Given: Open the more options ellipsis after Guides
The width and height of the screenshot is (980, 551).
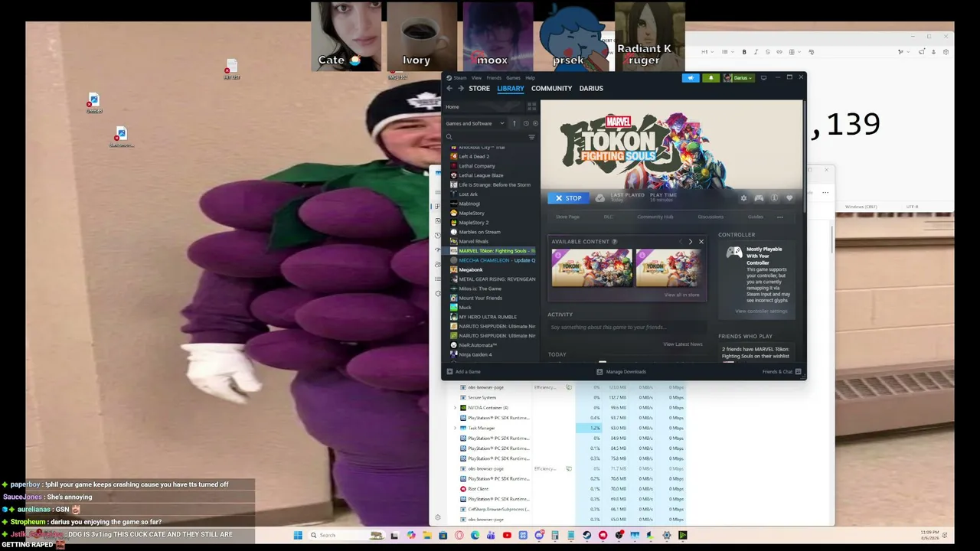Looking at the screenshot, I should (x=780, y=217).
